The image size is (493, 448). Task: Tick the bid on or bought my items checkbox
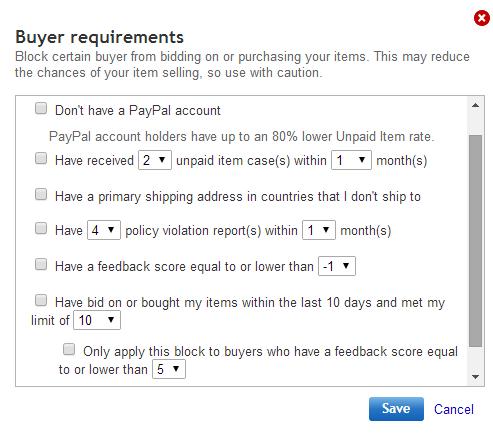tap(41, 300)
